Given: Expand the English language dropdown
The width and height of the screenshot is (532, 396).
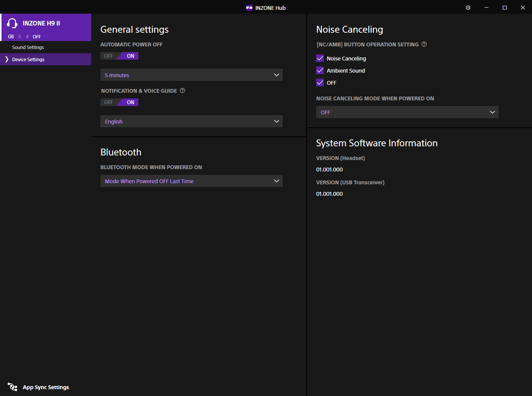Looking at the screenshot, I should [x=191, y=121].
